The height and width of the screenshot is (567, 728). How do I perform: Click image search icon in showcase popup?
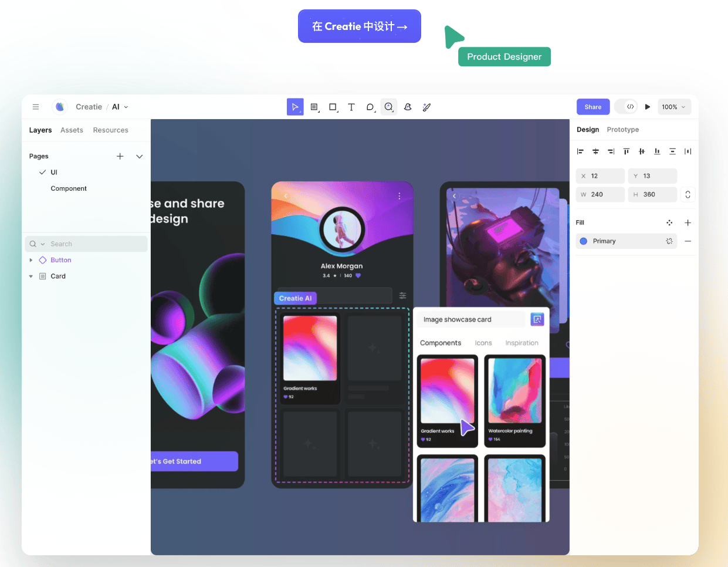point(537,319)
